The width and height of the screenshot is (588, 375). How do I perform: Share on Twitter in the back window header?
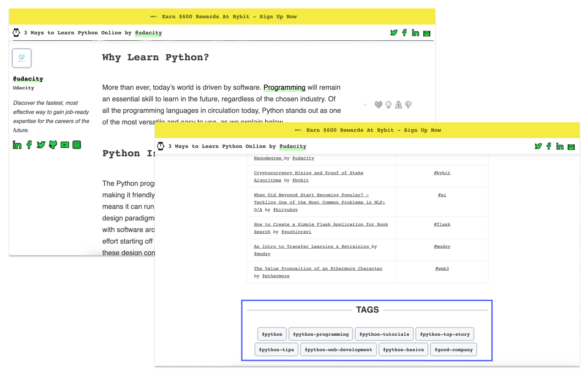(394, 33)
